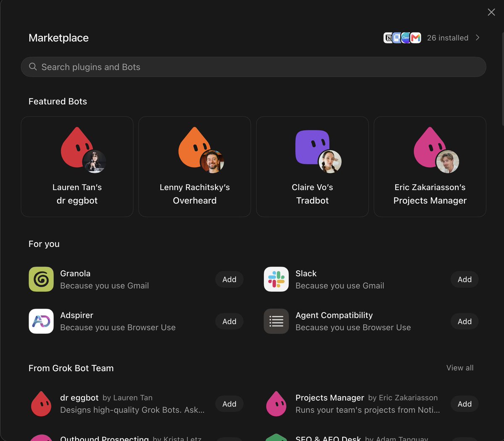The width and height of the screenshot is (504, 441).
Task: Click pink Projects Manager icon in team list
Action: pyautogui.click(x=276, y=404)
